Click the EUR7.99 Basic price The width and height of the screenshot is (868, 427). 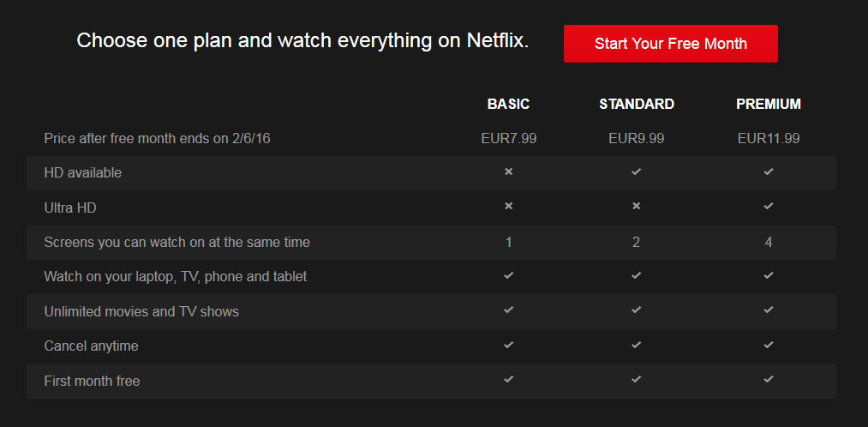pos(508,138)
